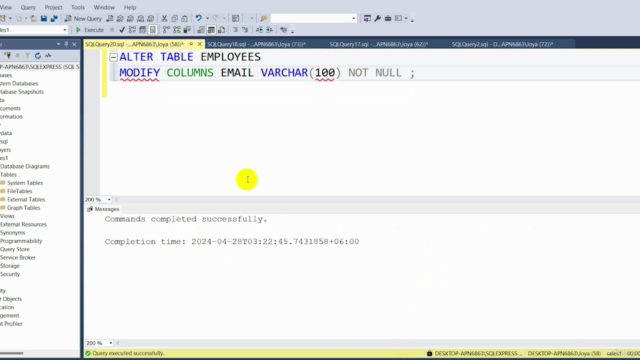Switch to the SQLQuery18.sql tab
The width and height of the screenshot is (640, 360).
point(256,44)
